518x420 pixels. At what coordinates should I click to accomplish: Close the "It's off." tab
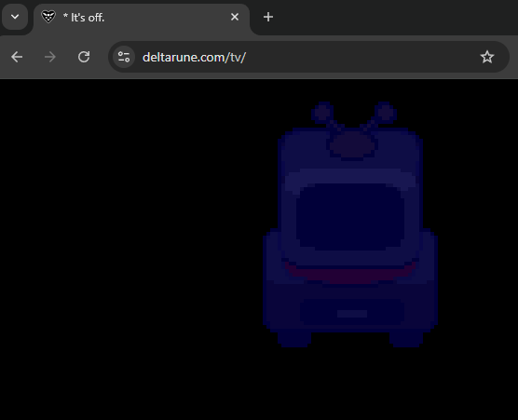(235, 17)
